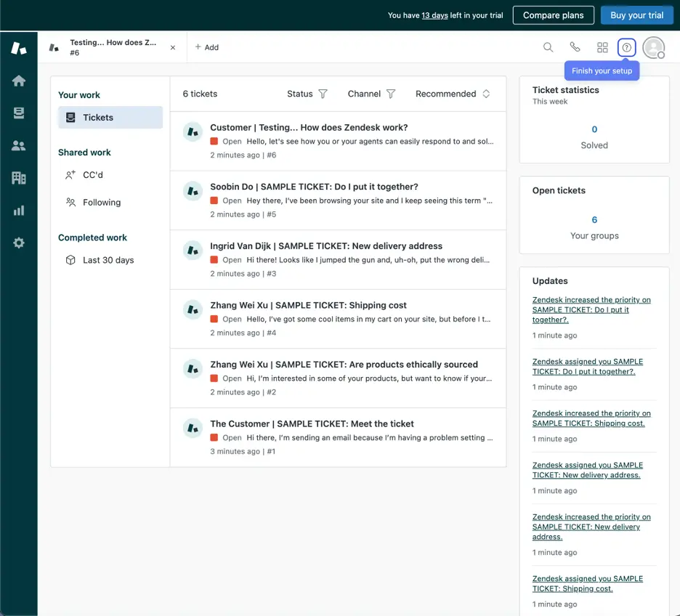
Task: Open the help question mark icon
Action: 626,46
